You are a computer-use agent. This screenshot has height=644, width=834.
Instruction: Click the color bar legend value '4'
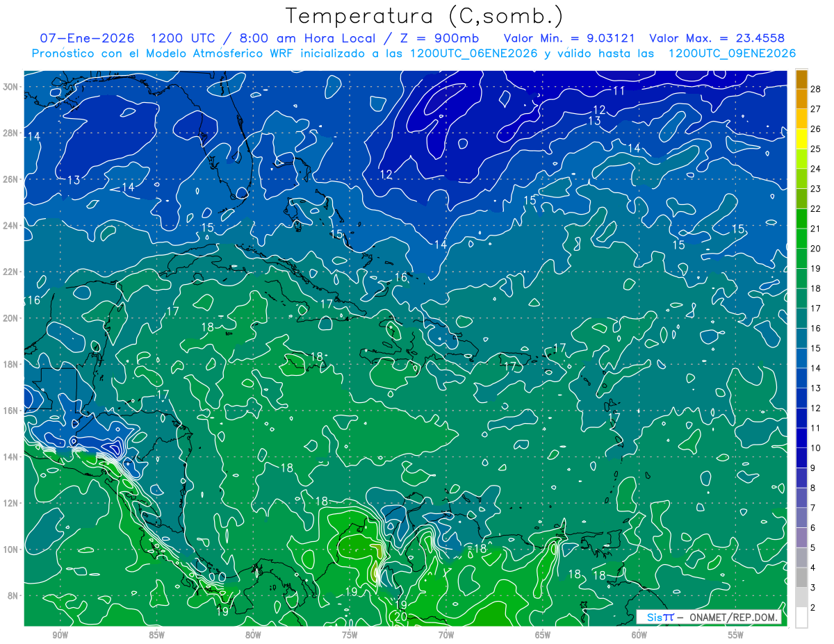812,568
